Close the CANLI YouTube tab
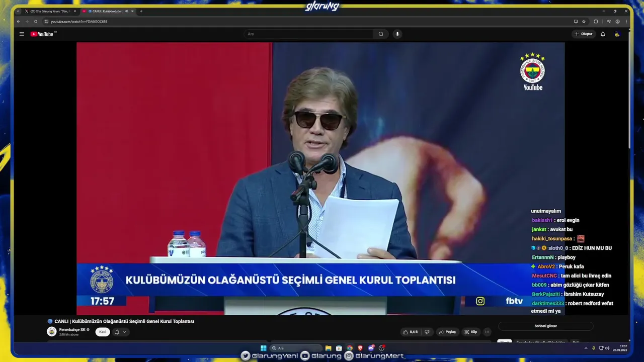The width and height of the screenshot is (644, 362). [x=132, y=11]
